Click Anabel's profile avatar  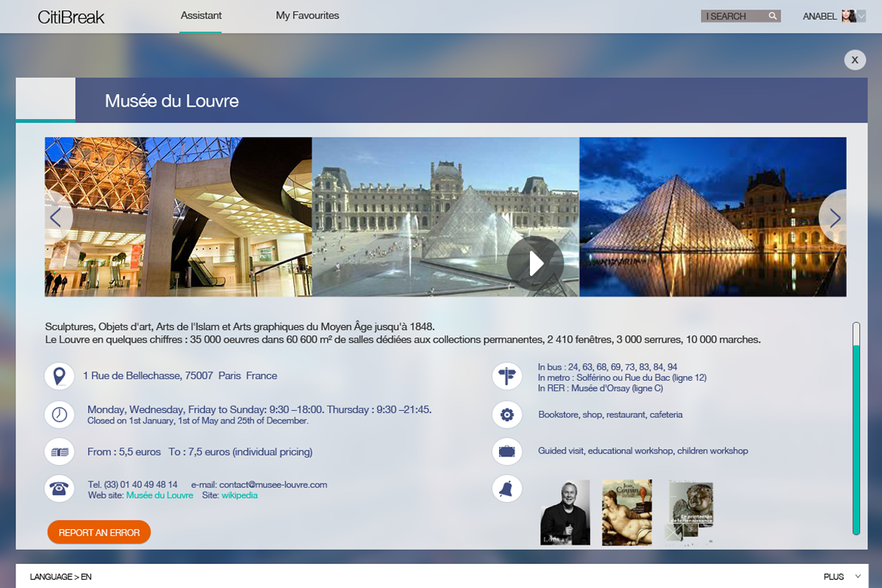click(x=848, y=16)
